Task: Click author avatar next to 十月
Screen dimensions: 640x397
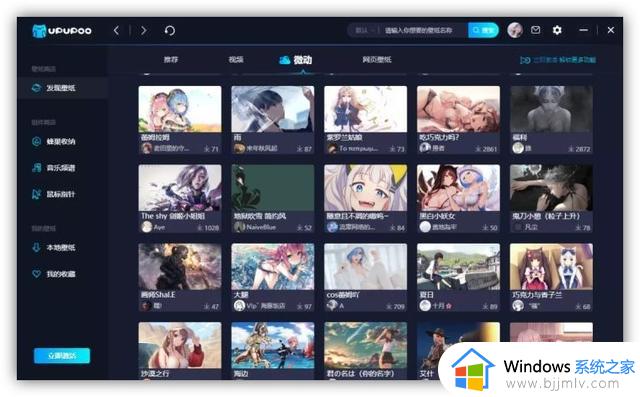Action: [425, 306]
